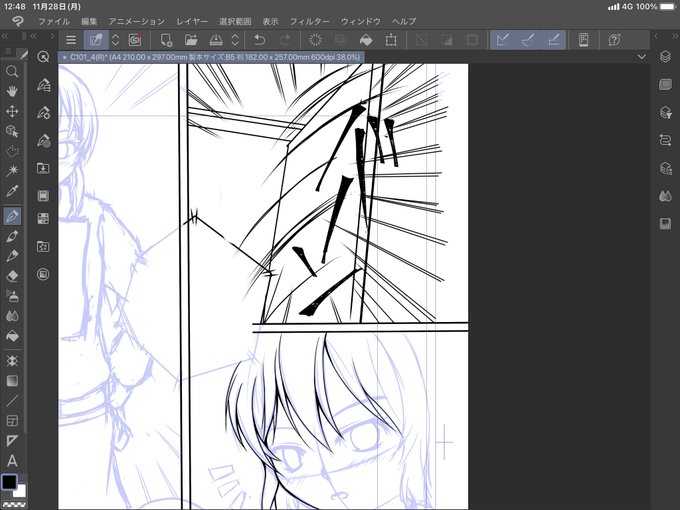Image resolution: width=680 pixels, height=510 pixels.
Task: Select the Selection area dotted tool
Action: tap(12, 151)
